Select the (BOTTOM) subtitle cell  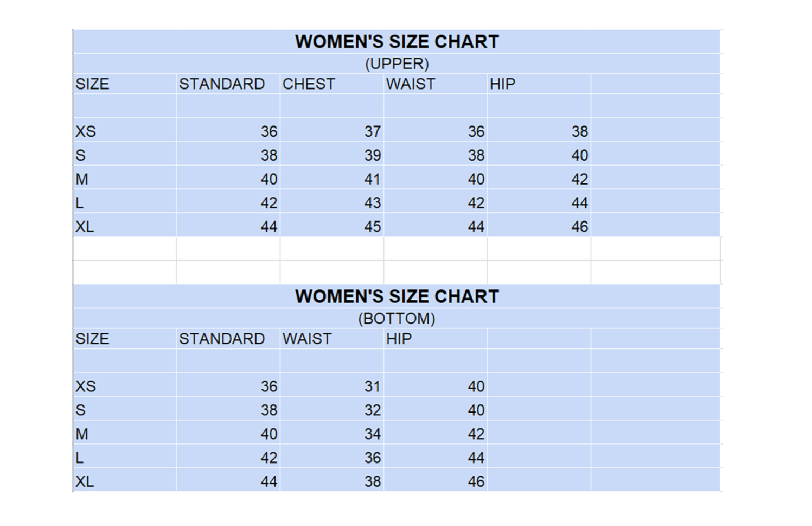click(397, 319)
